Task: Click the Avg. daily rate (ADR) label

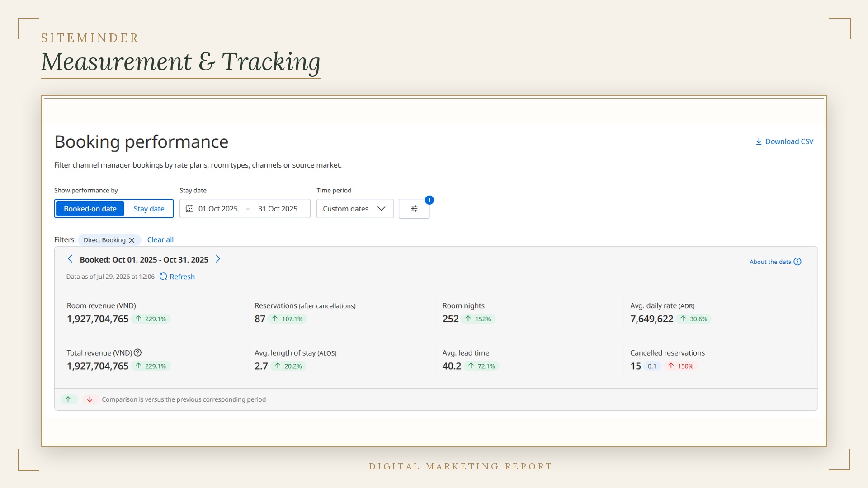Action: tap(662, 306)
